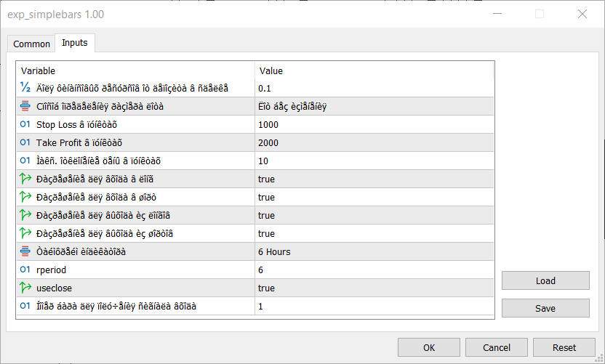Load input settings with Load button
The width and height of the screenshot is (605, 364).
(x=545, y=280)
